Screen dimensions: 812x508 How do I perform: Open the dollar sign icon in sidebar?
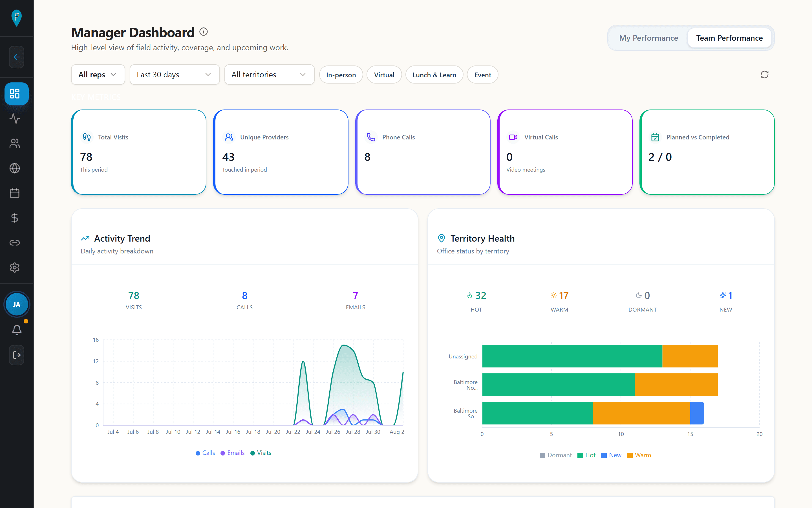(x=15, y=218)
